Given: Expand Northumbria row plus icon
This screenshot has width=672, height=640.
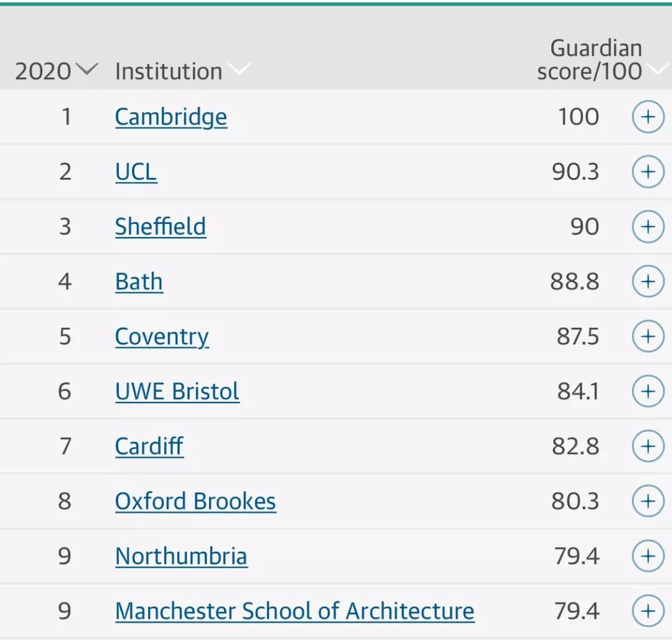Looking at the screenshot, I should 648,556.
